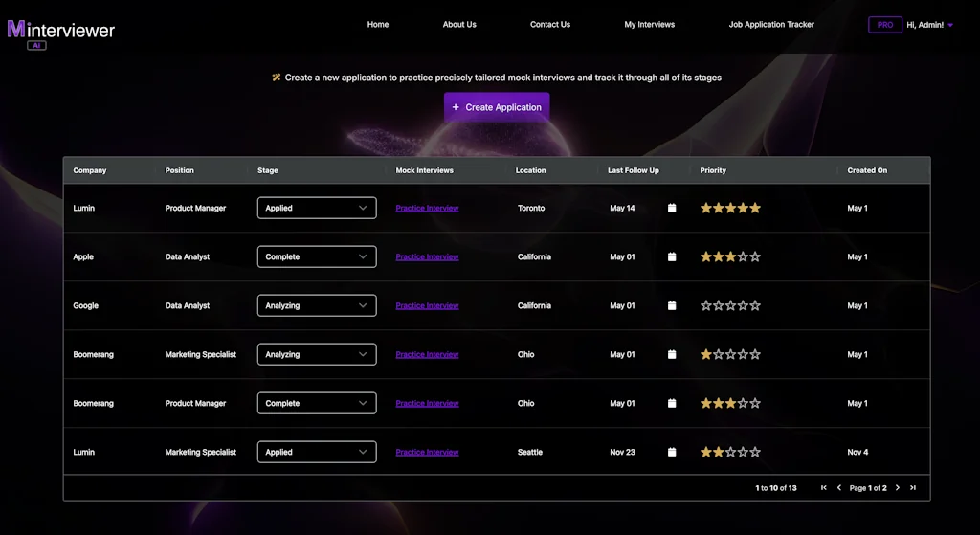The height and width of the screenshot is (535, 980).
Task: Open Practice Interview link for Lumin Seattle
Action: (x=427, y=452)
